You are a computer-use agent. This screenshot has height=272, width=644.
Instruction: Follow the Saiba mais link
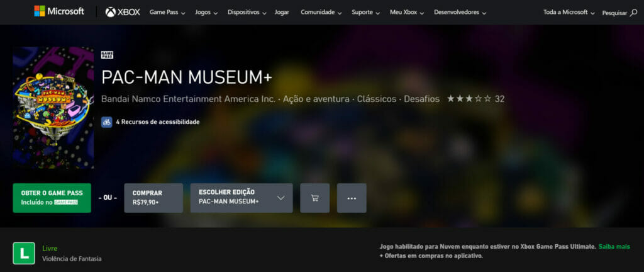click(614, 246)
